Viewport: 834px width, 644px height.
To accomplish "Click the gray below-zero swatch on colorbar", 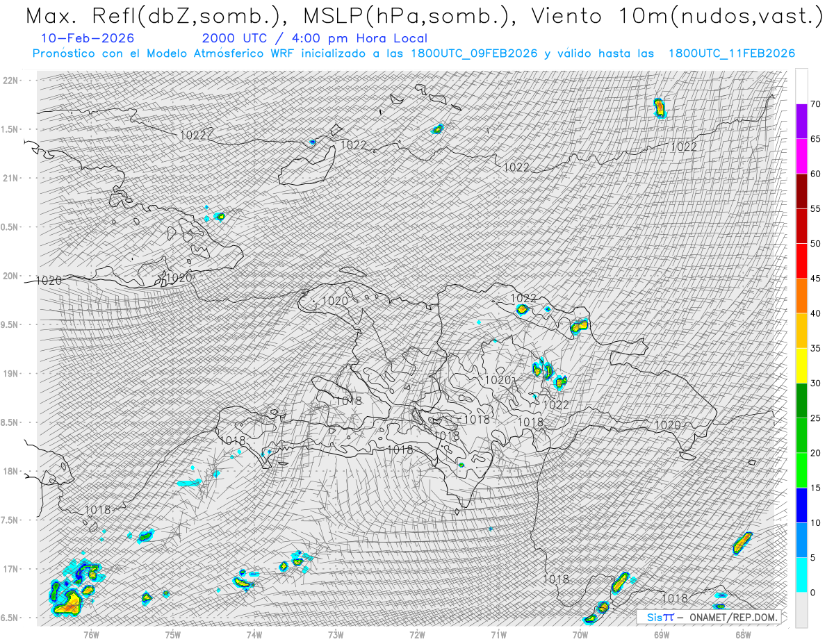I will 801,610.
